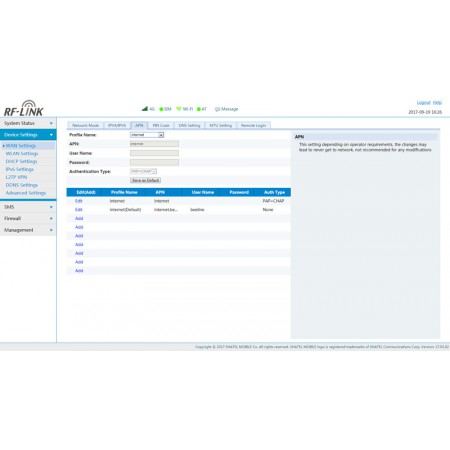Click the Wi-Fi status icon
The image size is (450, 450).
tap(179, 109)
